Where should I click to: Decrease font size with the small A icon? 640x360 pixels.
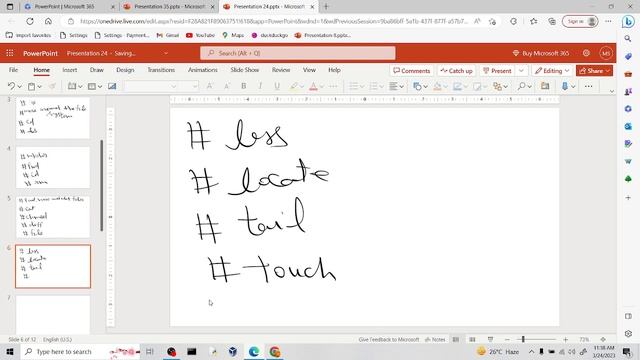(x=227, y=86)
